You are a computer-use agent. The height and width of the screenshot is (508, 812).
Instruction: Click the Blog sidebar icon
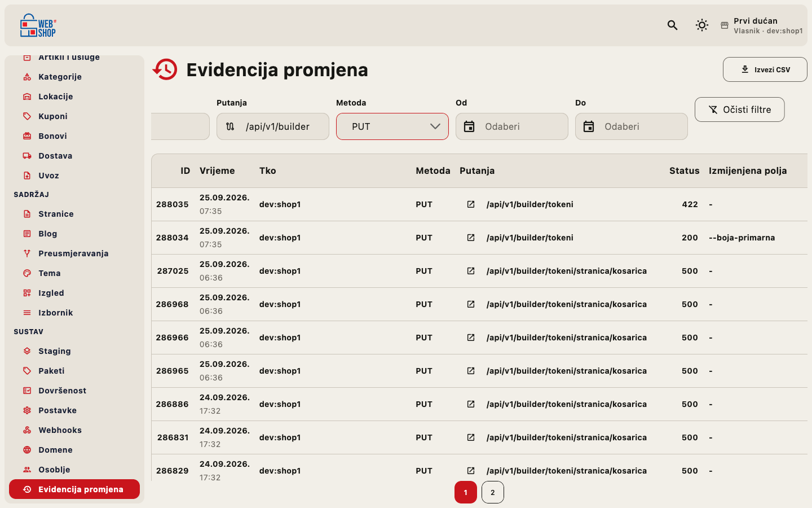tap(27, 234)
